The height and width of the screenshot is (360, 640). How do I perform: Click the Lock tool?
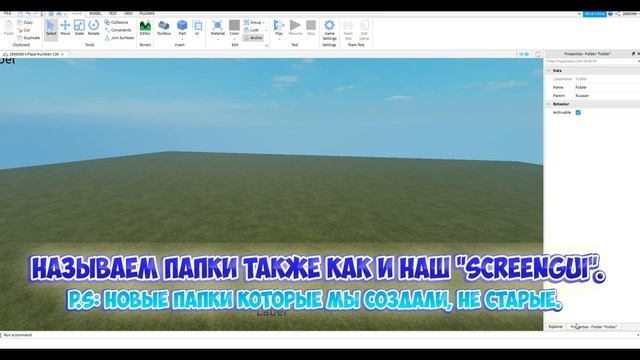click(251, 30)
